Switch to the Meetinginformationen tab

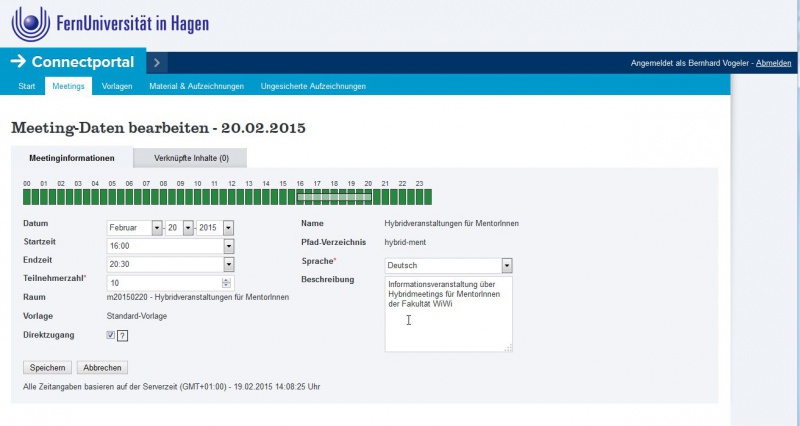coord(72,158)
